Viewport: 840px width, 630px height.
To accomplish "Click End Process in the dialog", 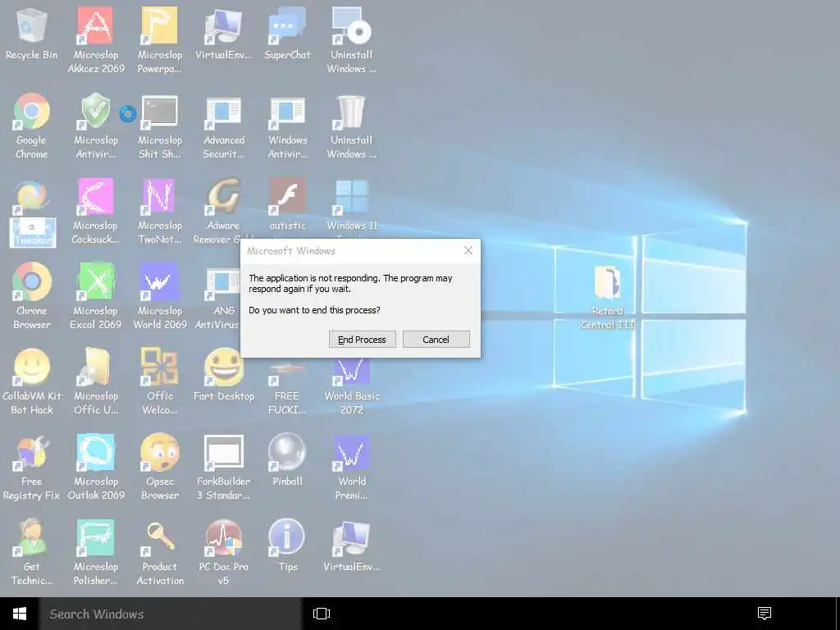I will (x=362, y=339).
